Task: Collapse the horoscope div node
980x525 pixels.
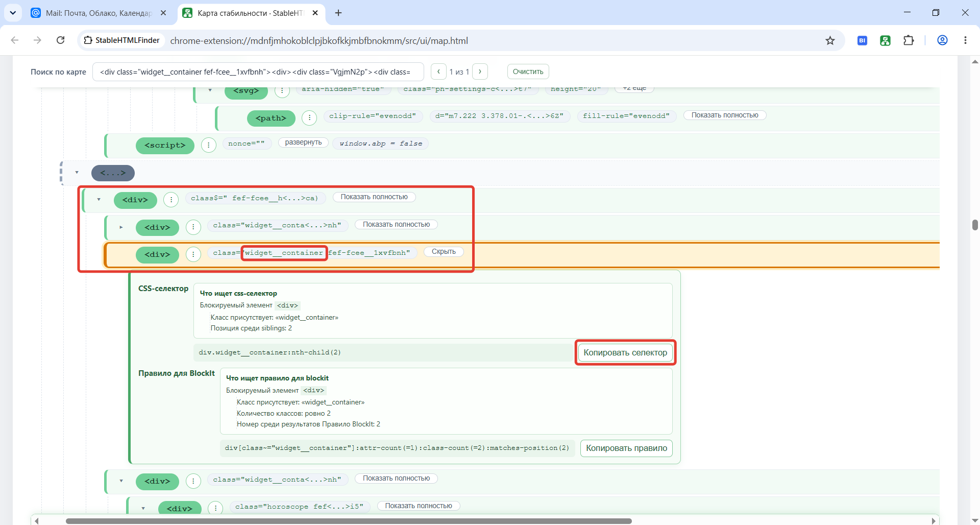Action: point(143,508)
